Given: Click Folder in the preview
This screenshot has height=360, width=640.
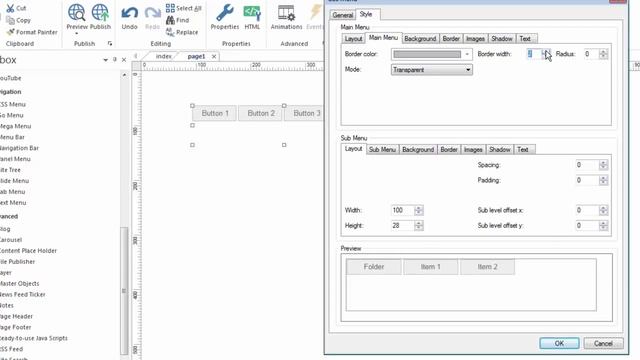Looking at the screenshot, I should pyautogui.click(x=373, y=267).
